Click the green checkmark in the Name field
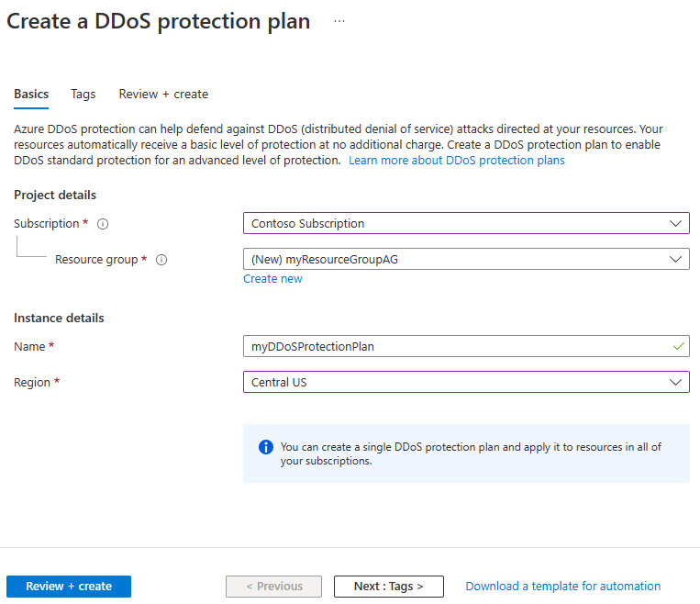 tap(678, 346)
